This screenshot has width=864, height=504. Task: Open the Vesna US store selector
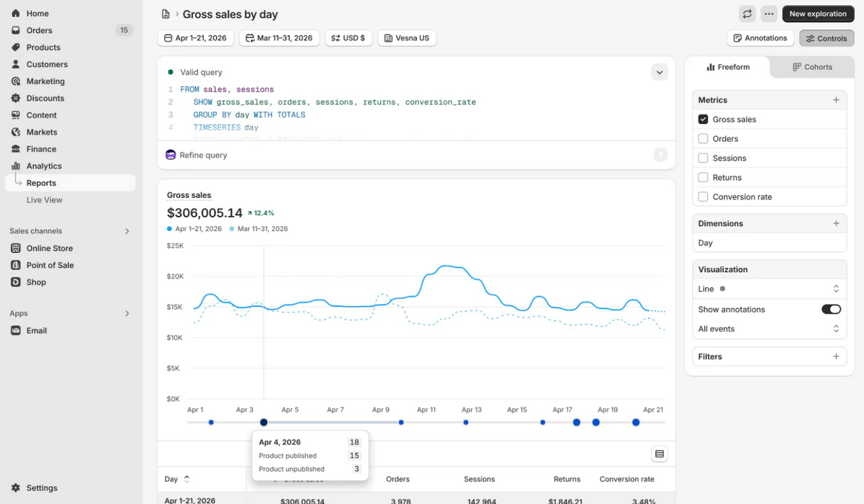coord(407,38)
